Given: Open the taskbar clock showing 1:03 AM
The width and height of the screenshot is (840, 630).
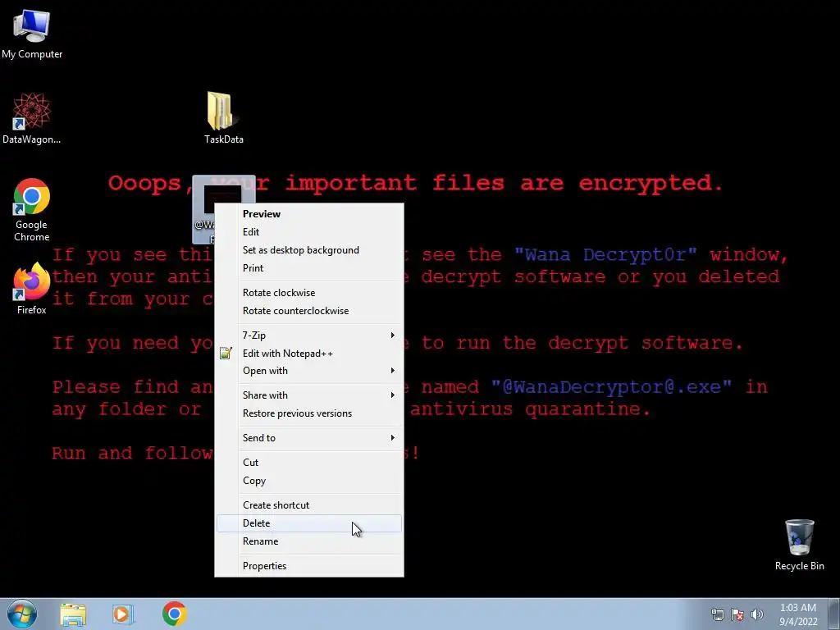Looking at the screenshot, I should [x=798, y=614].
